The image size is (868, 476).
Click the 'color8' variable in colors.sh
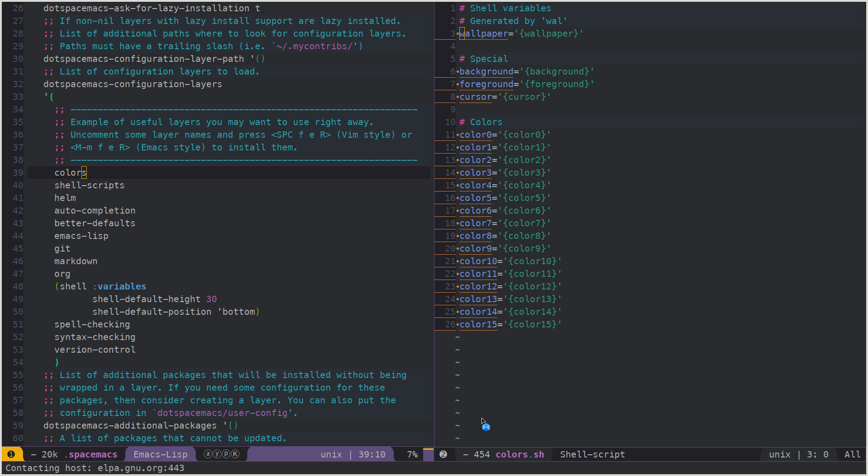(x=476, y=236)
